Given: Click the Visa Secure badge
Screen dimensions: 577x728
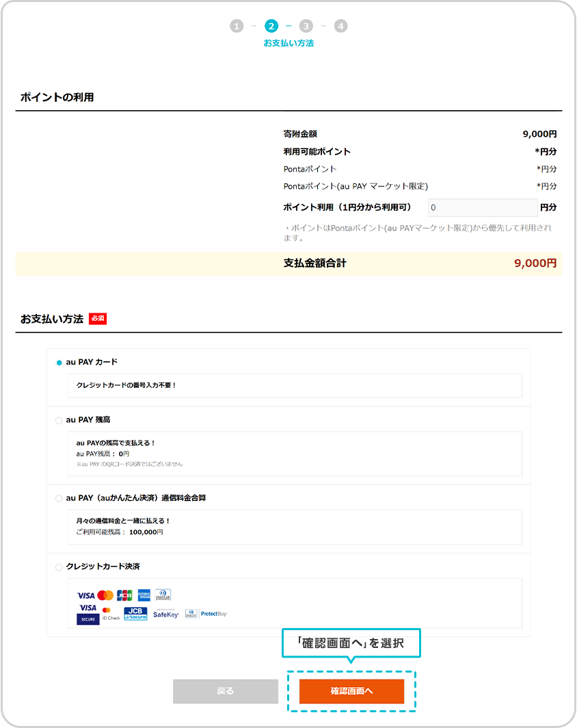Looking at the screenshot, I should pos(88,614).
